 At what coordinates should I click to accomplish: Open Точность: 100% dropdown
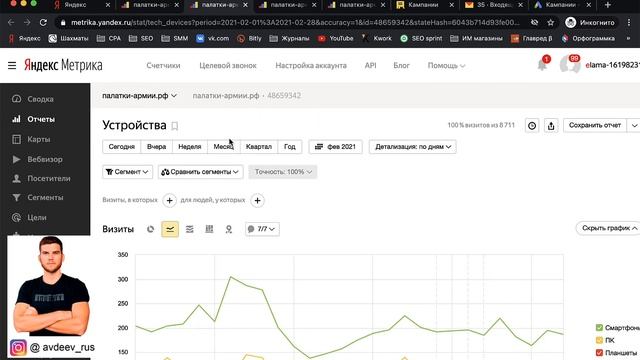(283, 172)
